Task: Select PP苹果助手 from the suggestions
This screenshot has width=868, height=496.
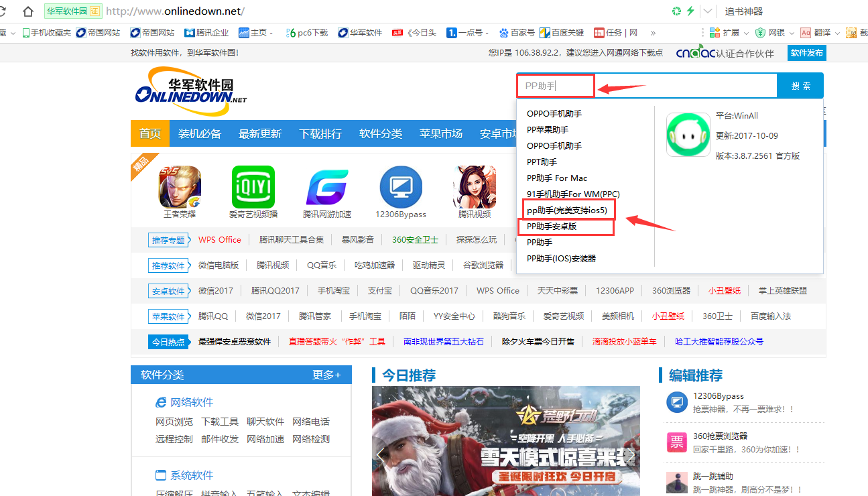Action: [x=548, y=129]
